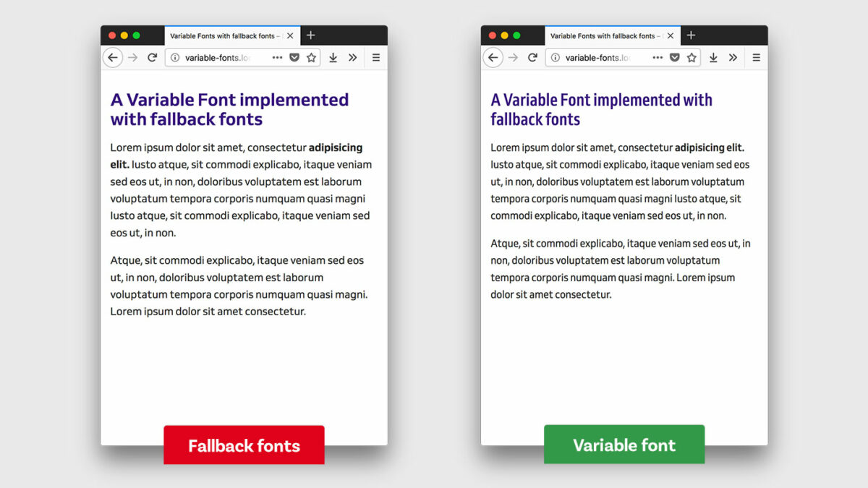Bookmark the page using the star in the right window
The width and height of the screenshot is (868, 488).
point(692,57)
